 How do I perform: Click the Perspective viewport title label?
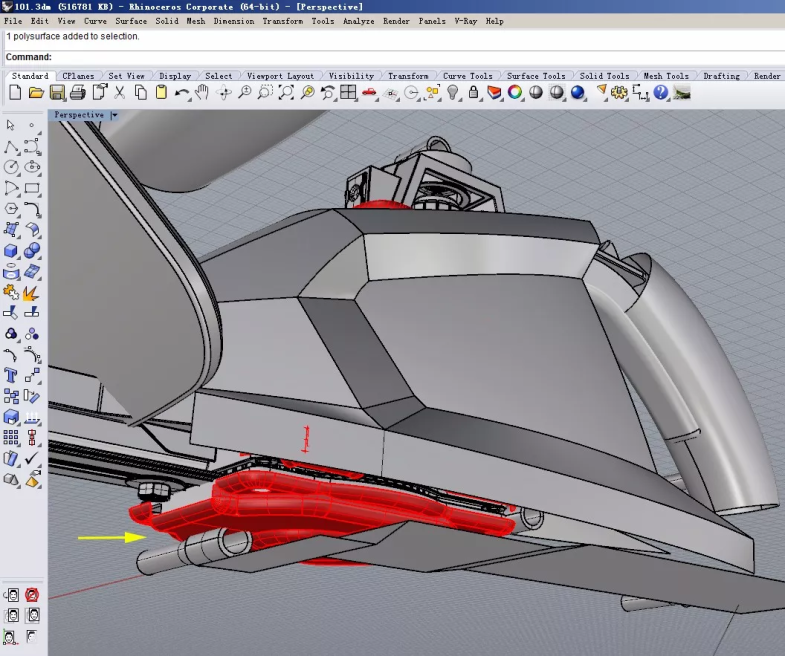[x=79, y=115]
